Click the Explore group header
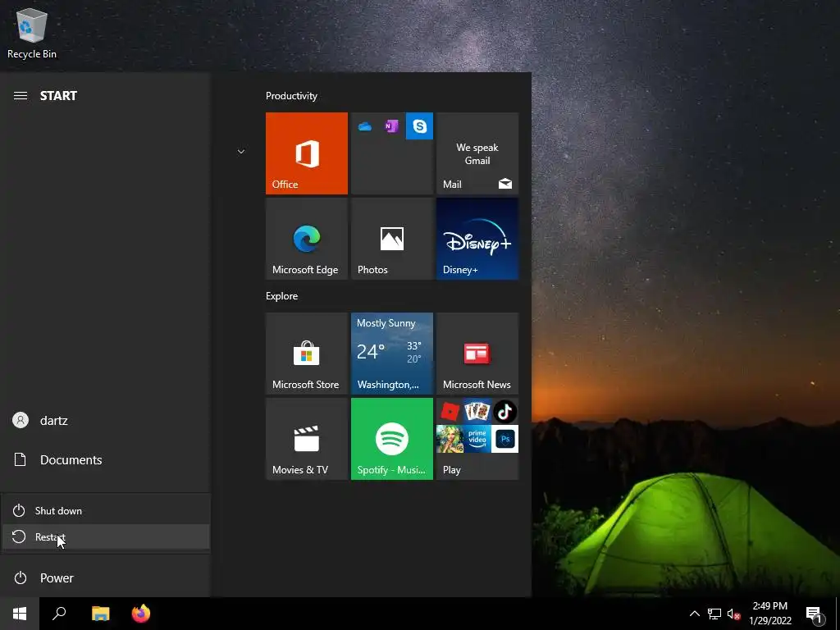Image resolution: width=840 pixels, height=630 pixels. [x=282, y=296]
